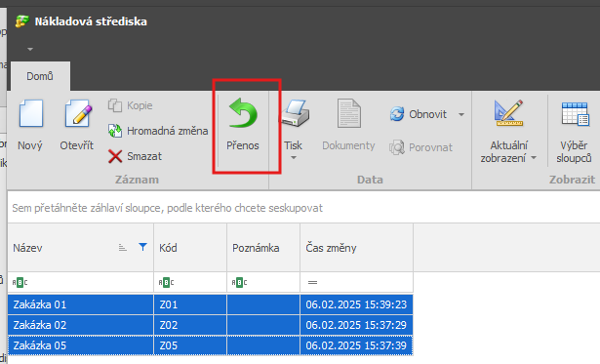Open filter condition icon under Název
The width and height of the screenshot is (600, 364).
pos(20,283)
